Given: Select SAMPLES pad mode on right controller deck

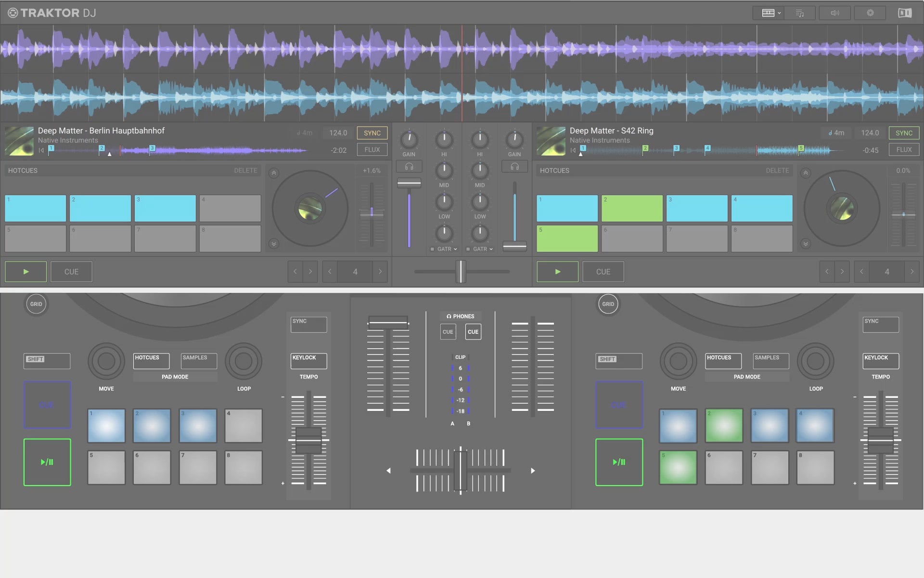Looking at the screenshot, I should point(771,361).
